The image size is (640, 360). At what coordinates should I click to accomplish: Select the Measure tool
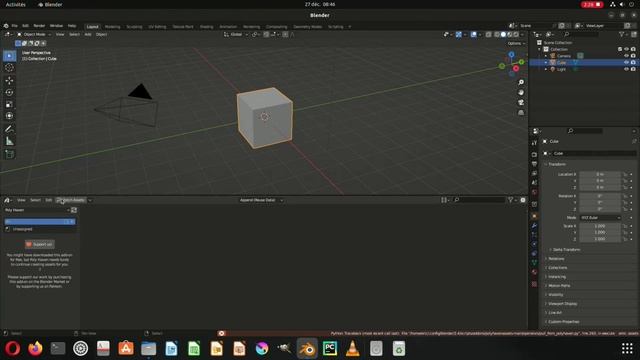pyautogui.click(x=9, y=142)
